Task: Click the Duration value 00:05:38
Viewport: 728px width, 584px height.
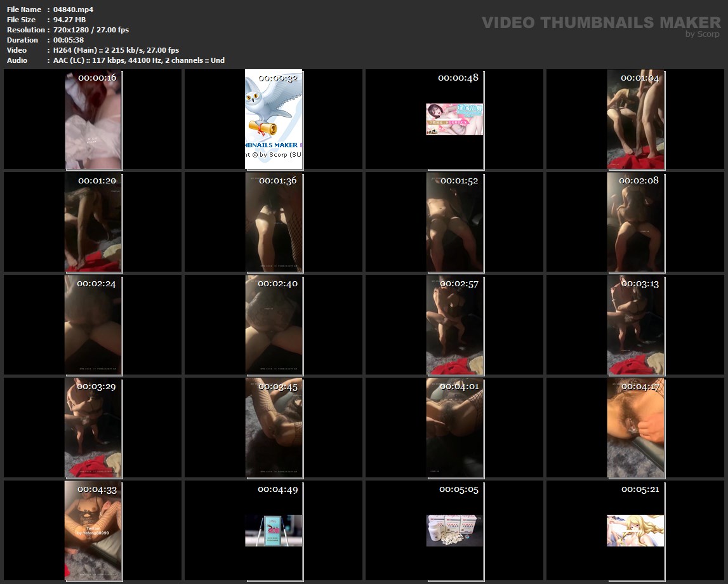Action: 69,40
